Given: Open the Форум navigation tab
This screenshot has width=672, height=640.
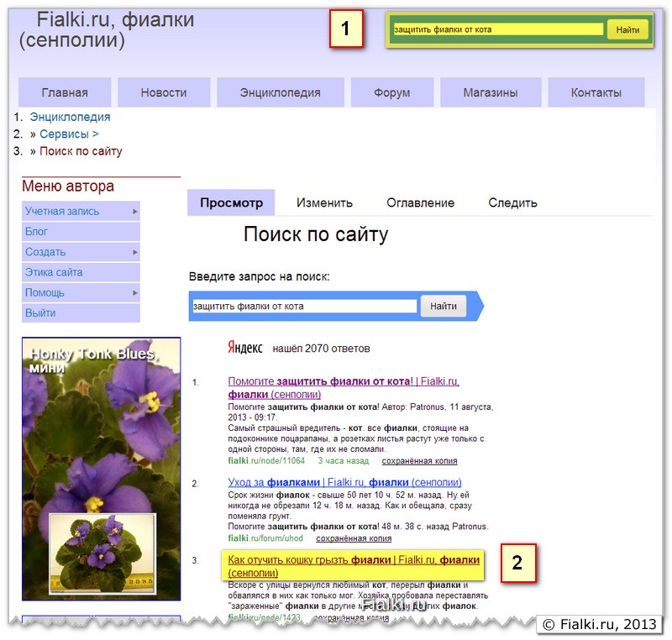Looking at the screenshot, I should (x=392, y=92).
